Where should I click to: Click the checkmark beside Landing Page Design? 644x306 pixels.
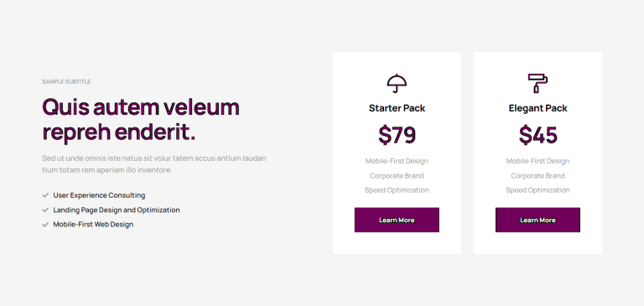click(45, 210)
